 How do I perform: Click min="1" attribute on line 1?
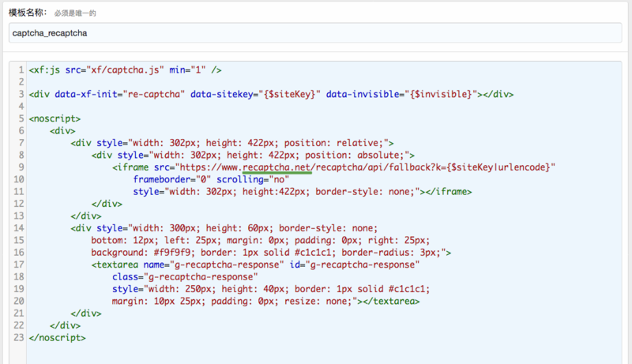pyautogui.click(x=187, y=70)
